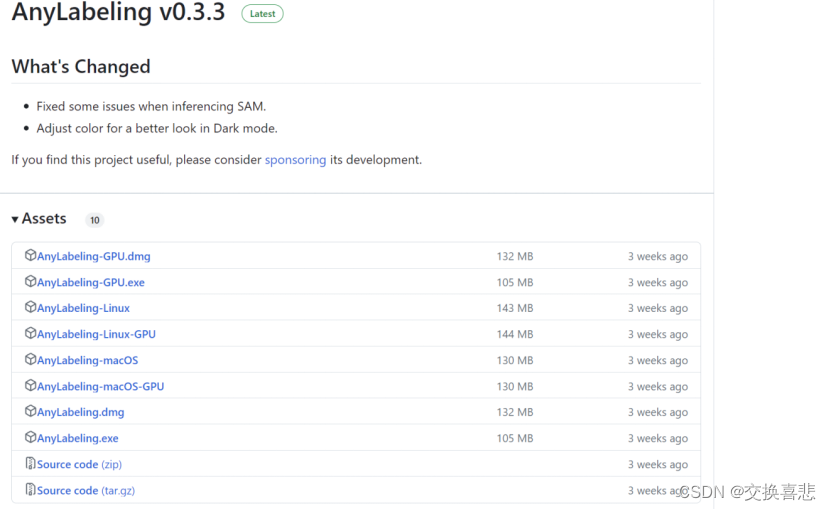
Task: Click '3 weeks ago' in AnyLabeling-macOS-GPU row
Action: pyautogui.click(x=658, y=386)
